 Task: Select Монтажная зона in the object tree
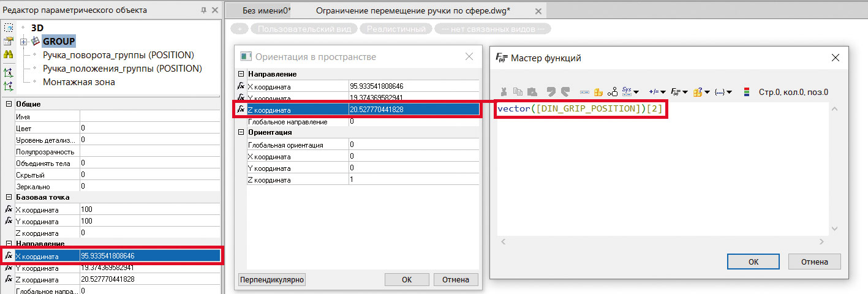pos(78,82)
